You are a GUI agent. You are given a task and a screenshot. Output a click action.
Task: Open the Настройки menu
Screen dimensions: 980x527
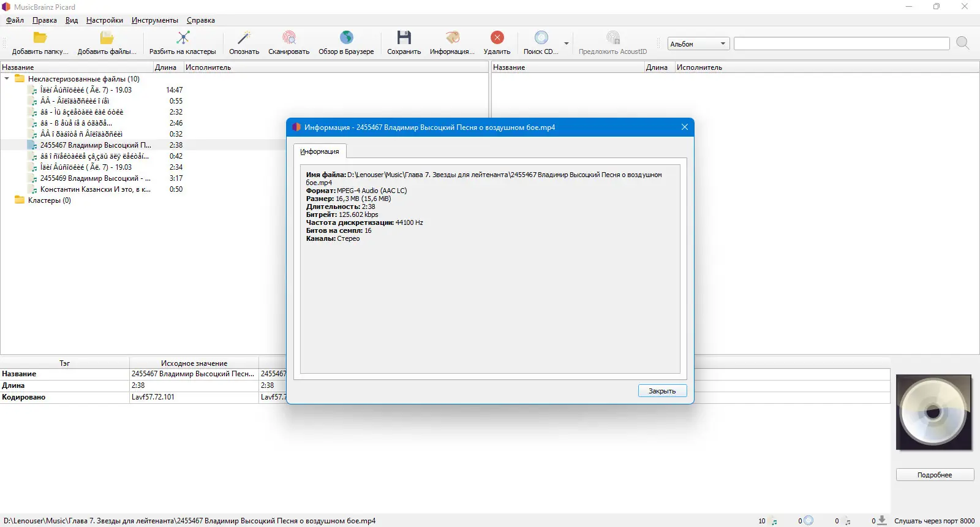click(x=105, y=20)
